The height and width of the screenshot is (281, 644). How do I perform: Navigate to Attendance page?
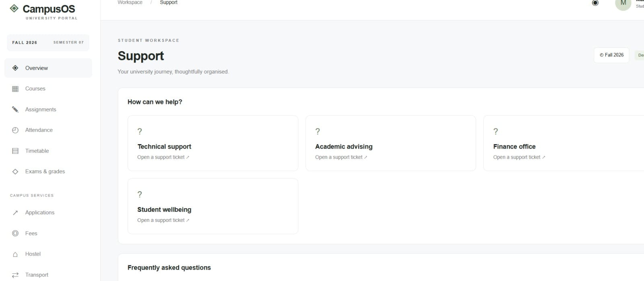point(48,130)
